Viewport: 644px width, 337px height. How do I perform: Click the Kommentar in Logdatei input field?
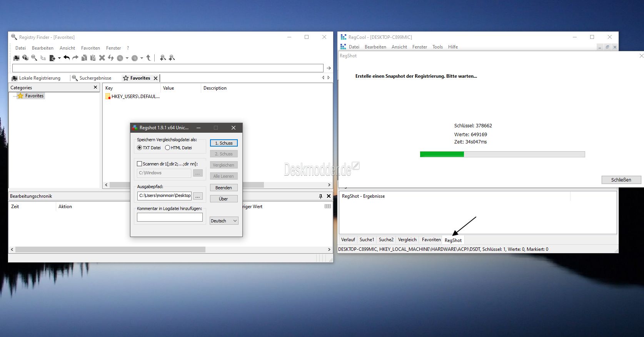pyautogui.click(x=170, y=217)
